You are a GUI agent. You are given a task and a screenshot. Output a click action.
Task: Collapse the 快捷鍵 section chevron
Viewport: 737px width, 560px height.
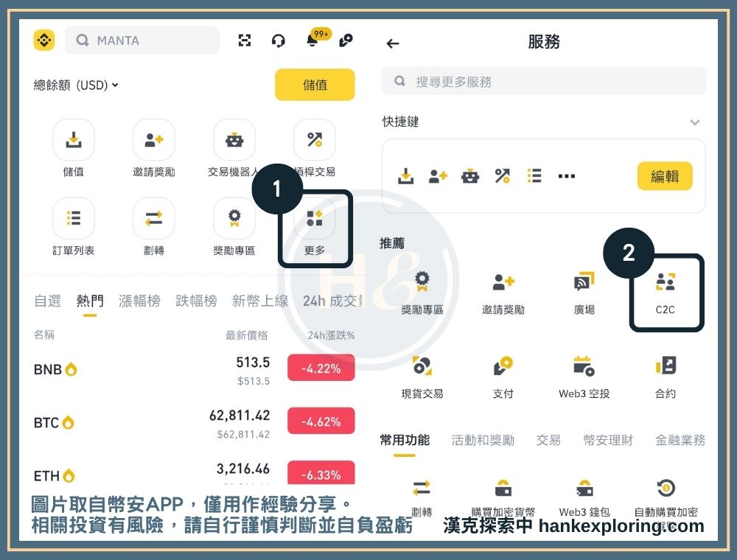click(x=695, y=122)
